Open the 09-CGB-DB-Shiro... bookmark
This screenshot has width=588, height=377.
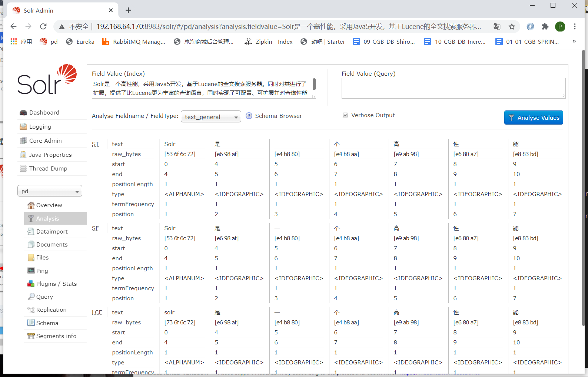coord(384,42)
